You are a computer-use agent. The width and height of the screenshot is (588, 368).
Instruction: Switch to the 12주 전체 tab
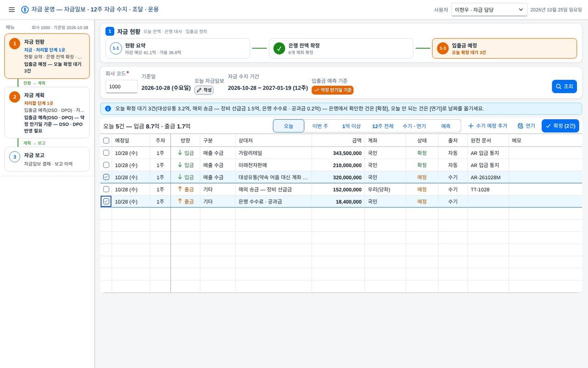[383, 126]
